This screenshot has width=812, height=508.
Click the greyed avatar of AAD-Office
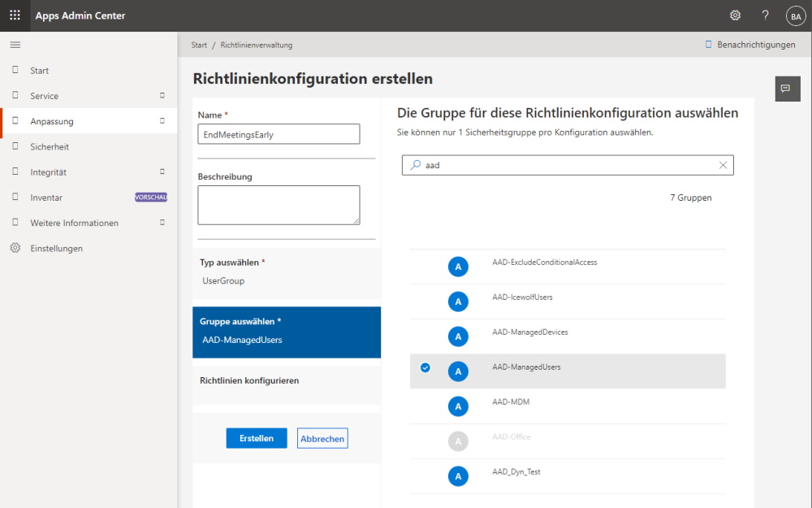(x=458, y=441)
